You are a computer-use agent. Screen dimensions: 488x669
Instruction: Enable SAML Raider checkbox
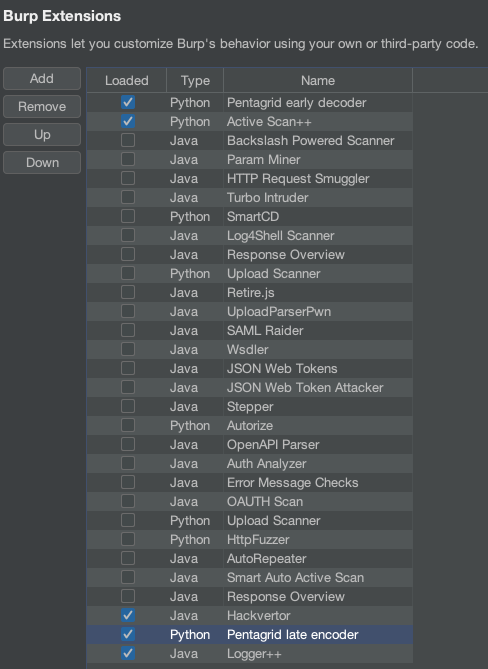click(128, 330)
